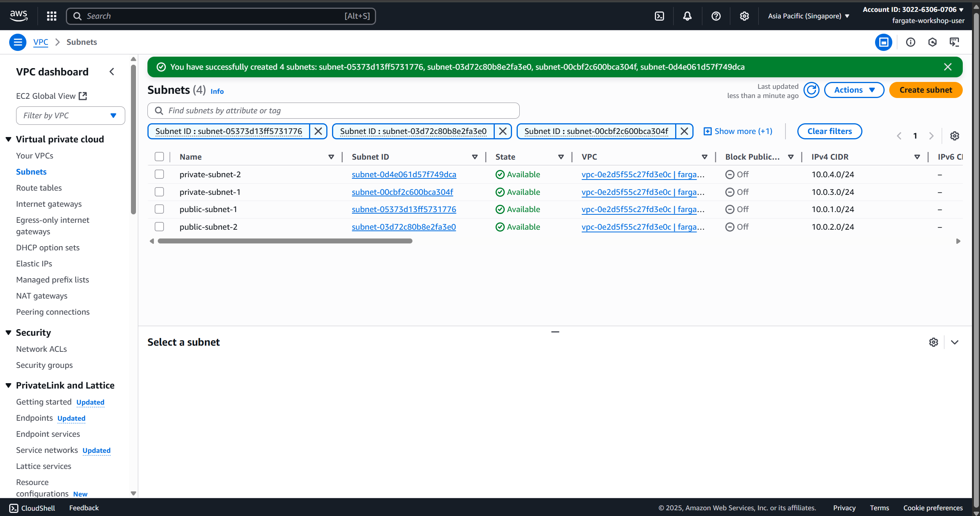This screenshot has width=980, height=516.
Task: Click the monitor icon in the breadcrumb bar
Action: pyautogui.click(x=954, y=42)
